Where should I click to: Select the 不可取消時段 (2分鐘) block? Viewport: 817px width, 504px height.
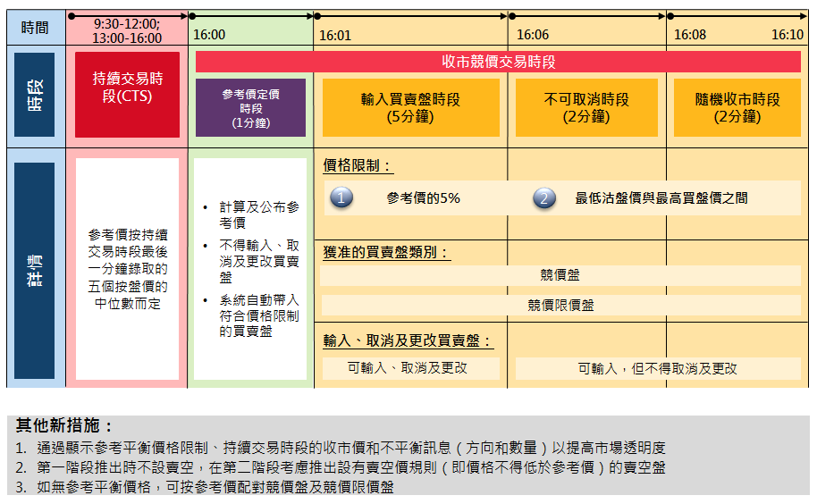pos(586,108)
